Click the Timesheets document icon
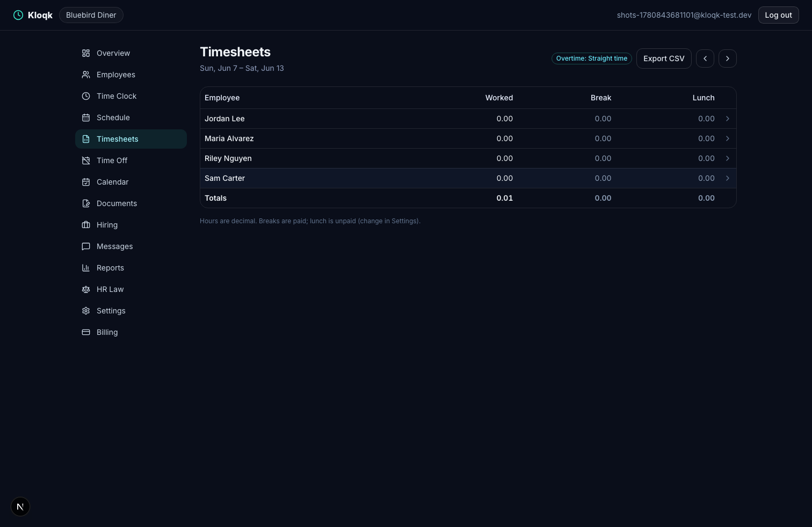The width and height of the screenshot is (812, 527). [x=86, y=139]
